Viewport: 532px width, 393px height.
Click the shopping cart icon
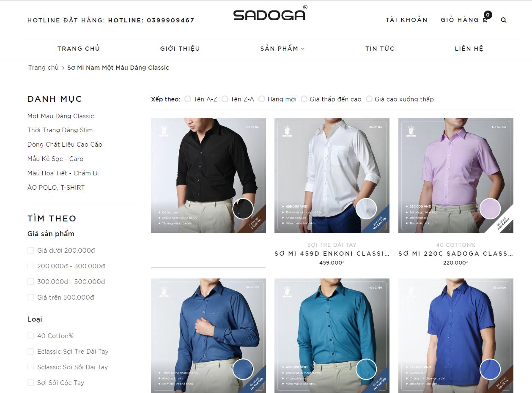tap(485, 20)
